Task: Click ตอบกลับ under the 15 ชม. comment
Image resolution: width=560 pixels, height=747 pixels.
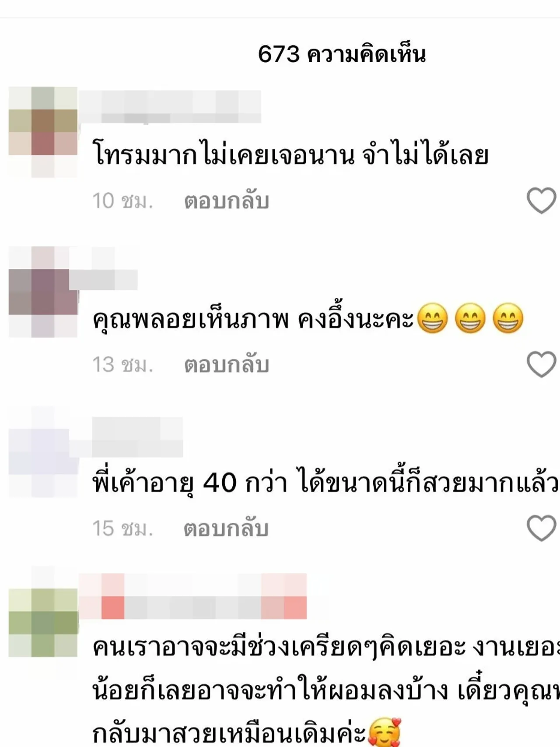Action: [x=226, y=529]
